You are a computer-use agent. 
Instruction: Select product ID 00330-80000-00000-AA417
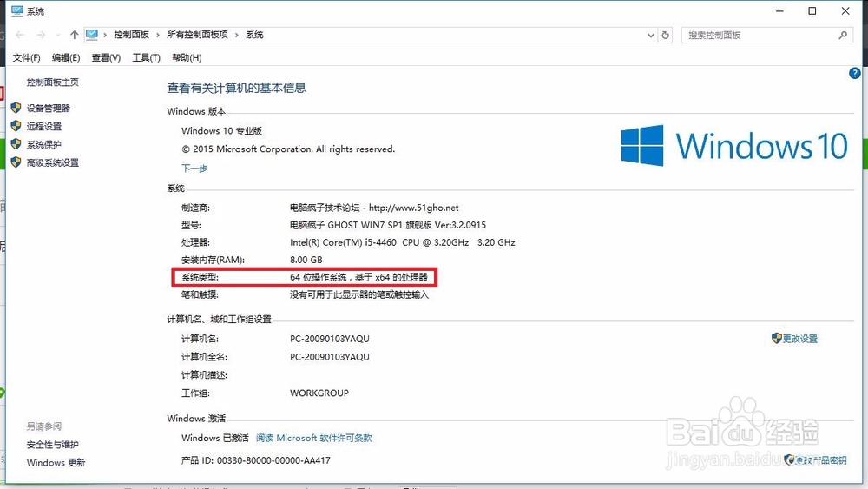pos(273,460)
